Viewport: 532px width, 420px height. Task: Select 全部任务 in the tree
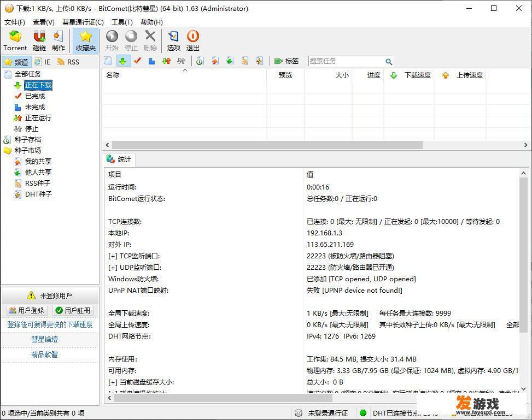pos(27,74)
